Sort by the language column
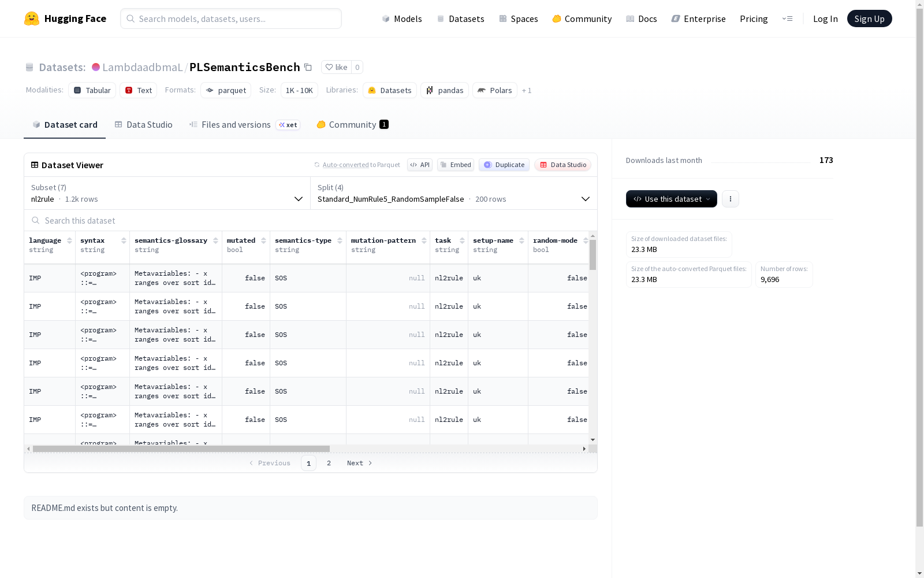 coord(69,240)
